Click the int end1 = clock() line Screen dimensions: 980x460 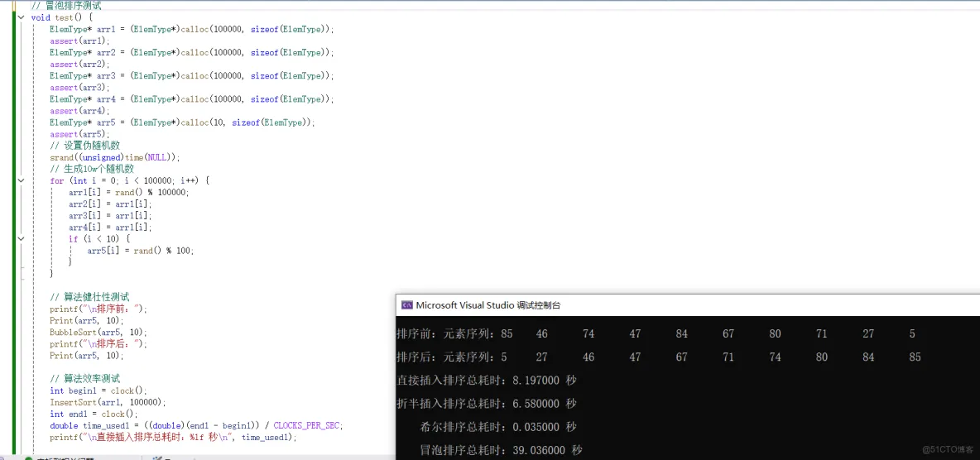point(94,414)
